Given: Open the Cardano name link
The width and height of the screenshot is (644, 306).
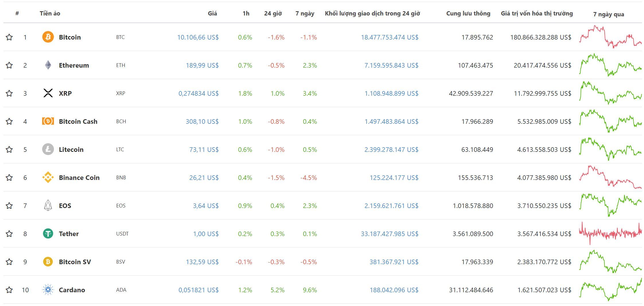Looking at the screenshot, I should 72,290.
